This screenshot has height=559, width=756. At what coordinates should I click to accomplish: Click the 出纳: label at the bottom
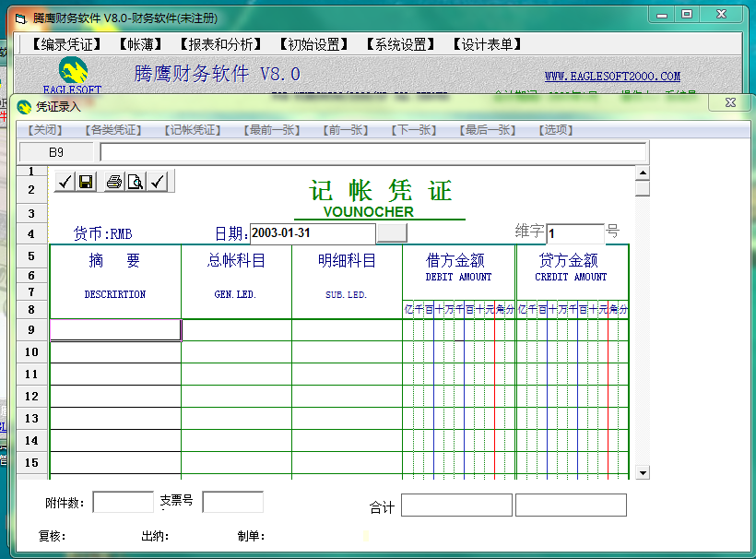coord(155,536)
